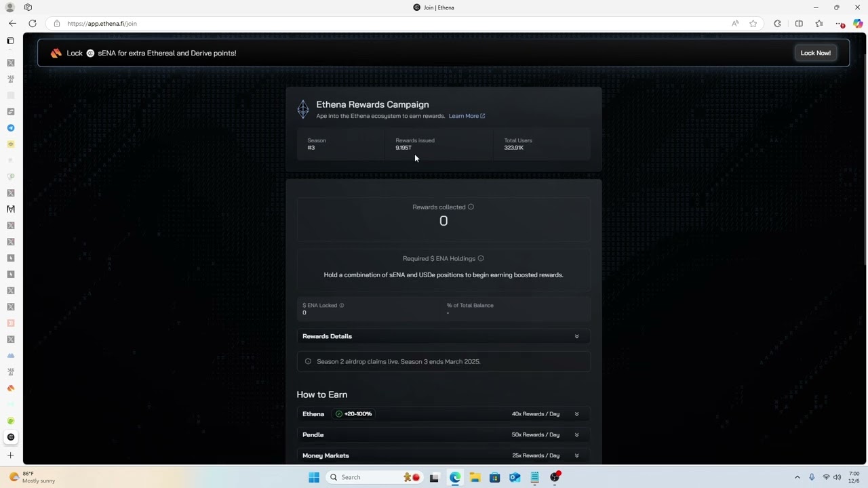Open the Edge profile icon
This screenshot has width=868, height=488.
[9, 7]
